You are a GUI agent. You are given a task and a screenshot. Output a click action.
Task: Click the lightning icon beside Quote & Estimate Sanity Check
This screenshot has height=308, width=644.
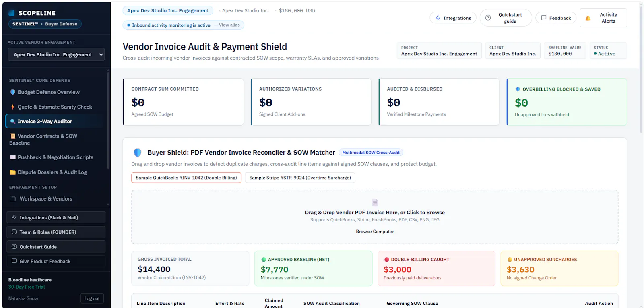click(x=12, y=107)
